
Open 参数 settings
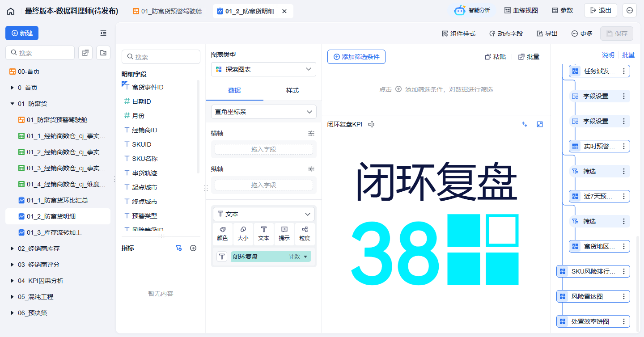(x=562, y=10)
